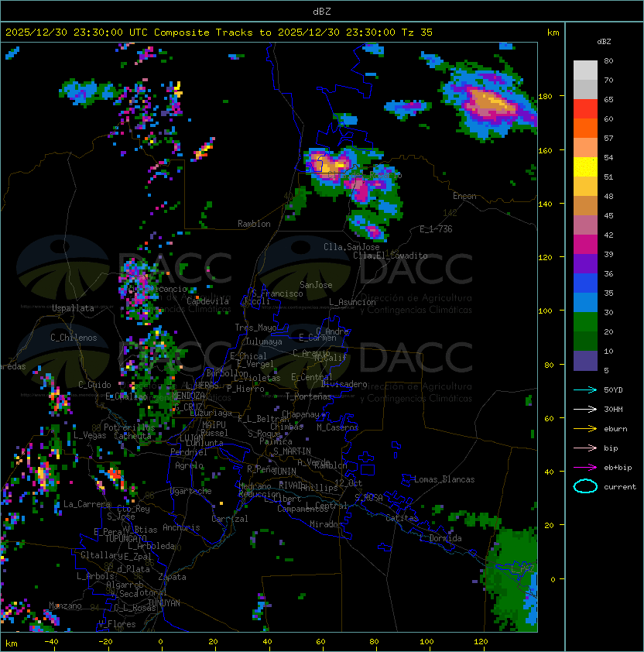Click the Clla.SanJose label

[351, 247]
